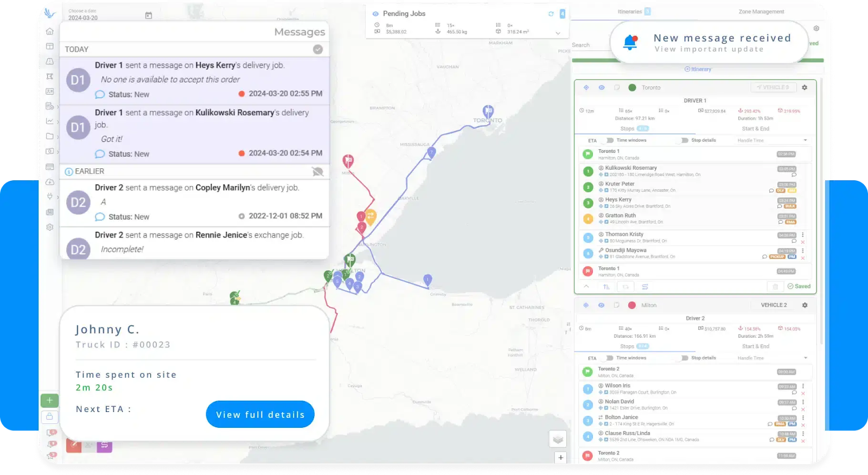868x475 pixels.
Task: Open Toronto itinerary settings gear
Action: [x=805, y=87]
